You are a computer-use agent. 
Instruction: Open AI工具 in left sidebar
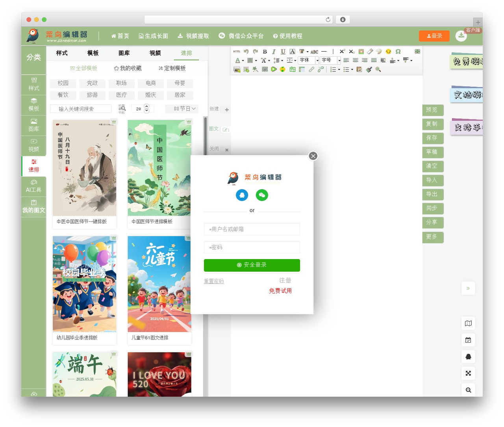(34, 186)
